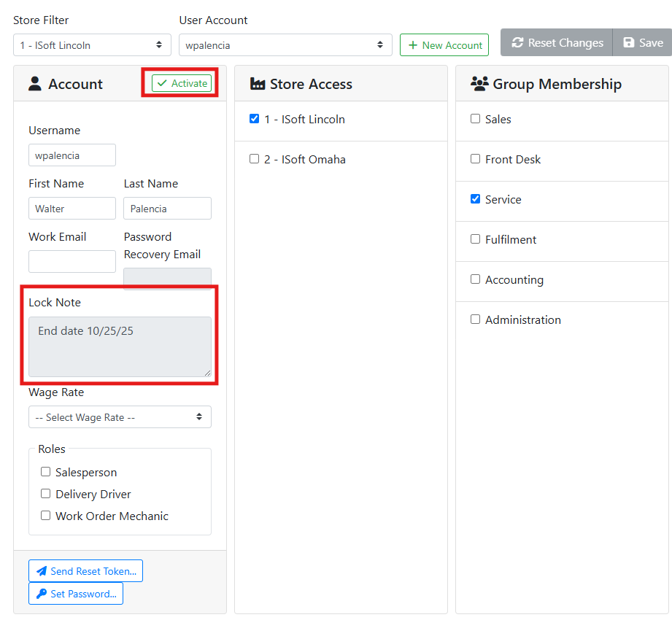Click the Set Password key button
The image size is (672, 620).
[x=76, y=594]
